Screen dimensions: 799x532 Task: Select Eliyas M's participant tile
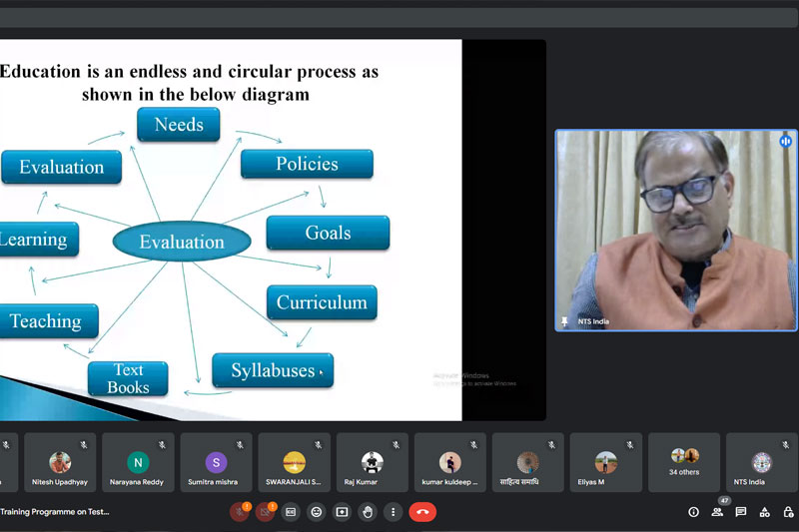606,462
